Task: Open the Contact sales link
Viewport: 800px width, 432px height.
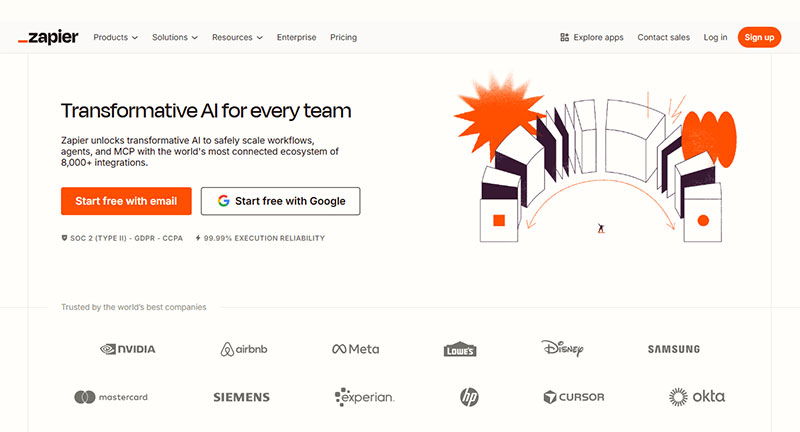Action: 663,37
